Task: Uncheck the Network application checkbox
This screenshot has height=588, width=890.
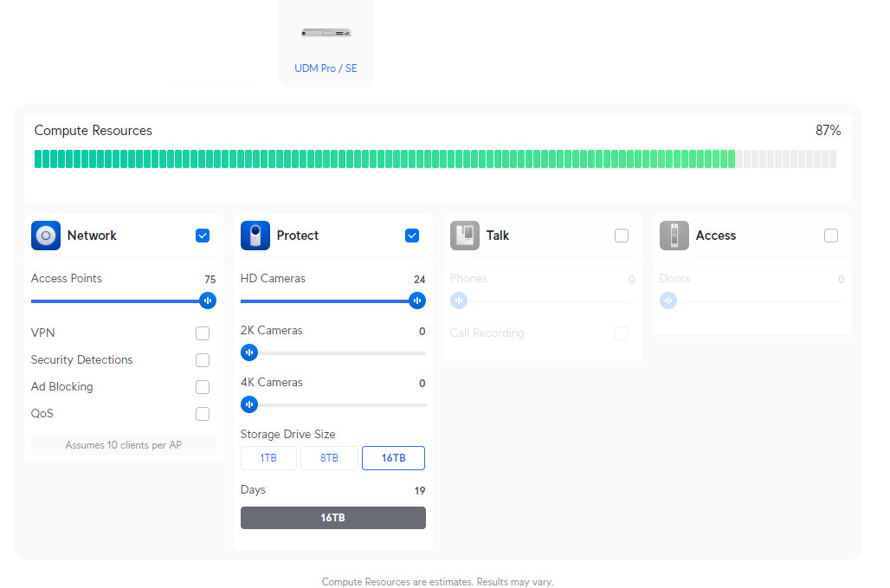Action: tap(203, 236)
